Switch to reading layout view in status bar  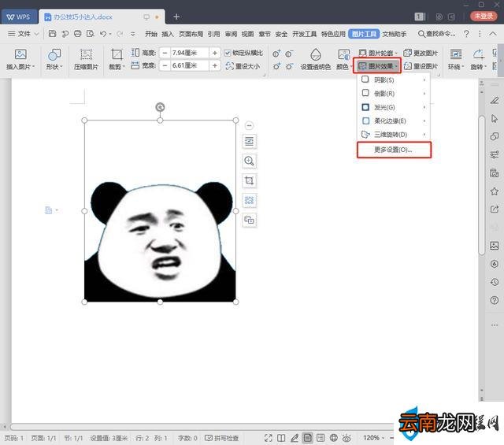(x=281, y=438)
